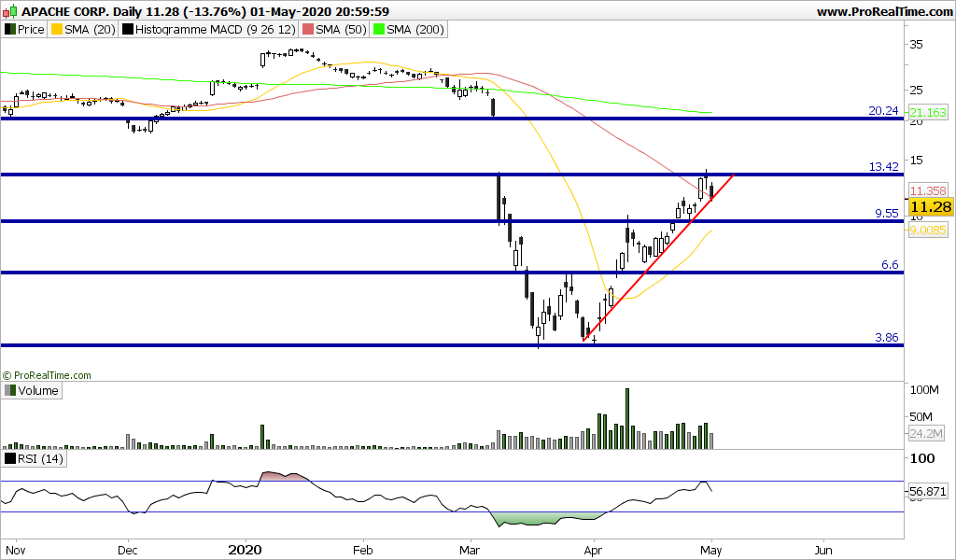Image resolution: width=956 pixels, height=560 pixels.
Task: Click the Apr label on time axis
Action: (593, 551)
